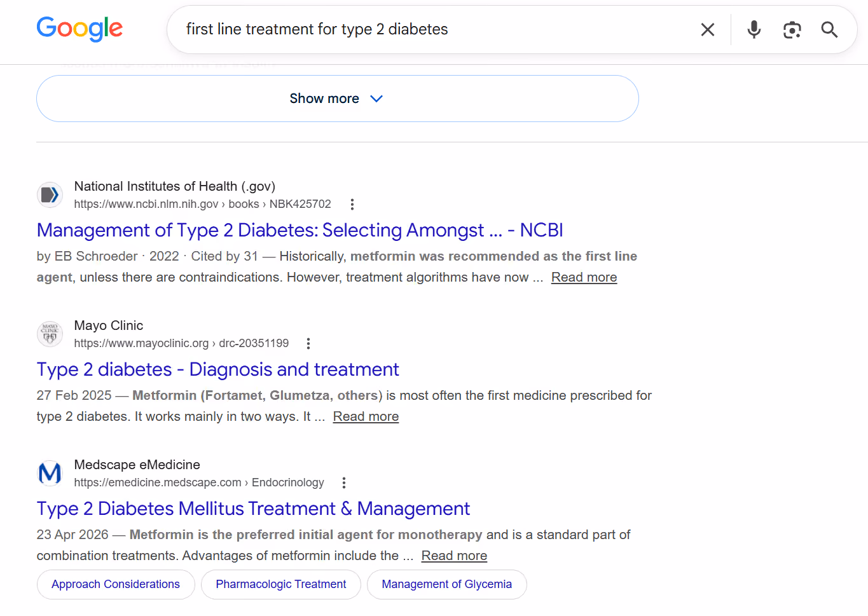The width and height of the screenshot is (868, 616).
Task: Click the Medscape eMedicine favicon
Action: pos(50,473)
